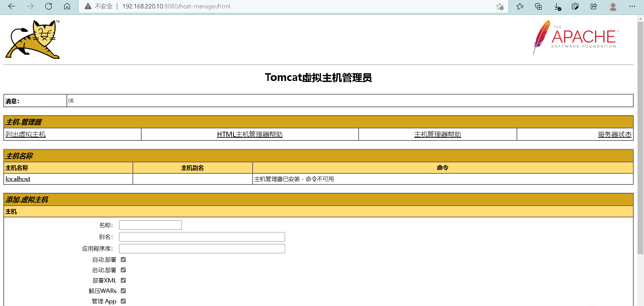Uncheck the 自动部署 checkbox
Screen dimensions: 644x306
coord(123,259)
